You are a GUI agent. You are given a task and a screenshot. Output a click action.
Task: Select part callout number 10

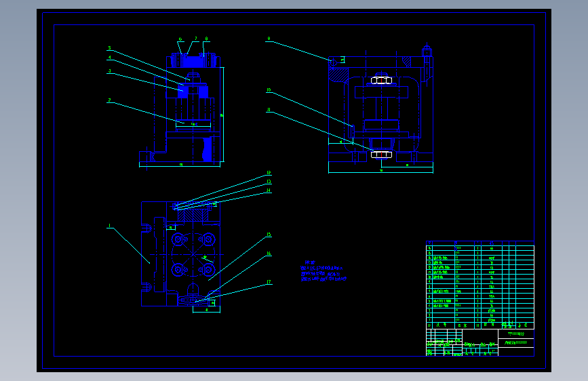[269, 90]
